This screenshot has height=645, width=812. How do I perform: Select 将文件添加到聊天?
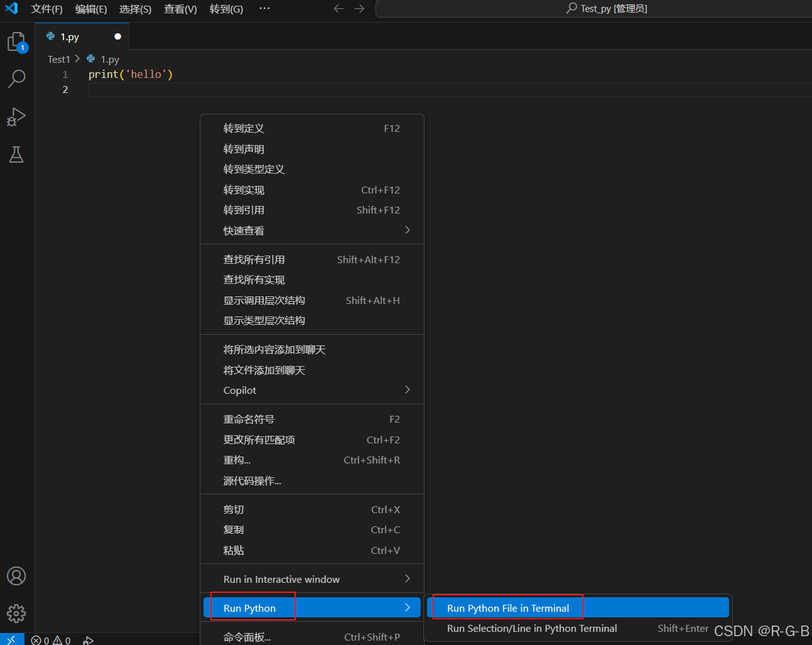[x=312, y=370]
